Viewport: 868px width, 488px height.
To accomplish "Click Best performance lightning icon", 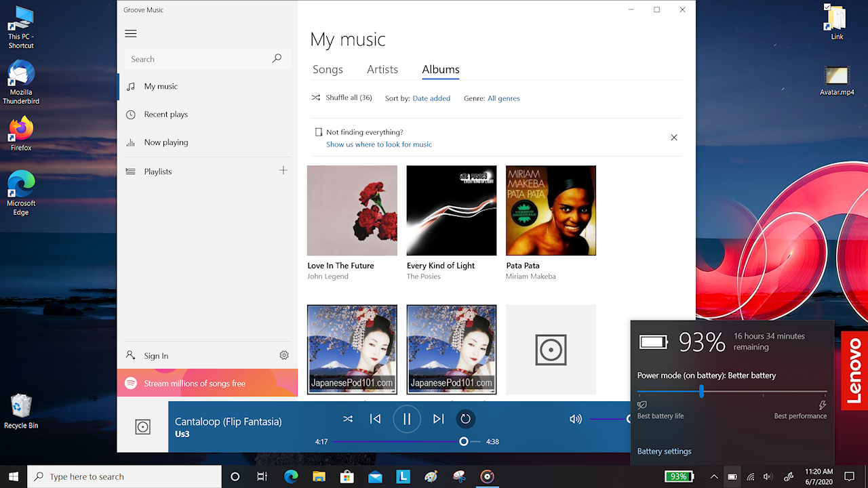I will [823, 405].
